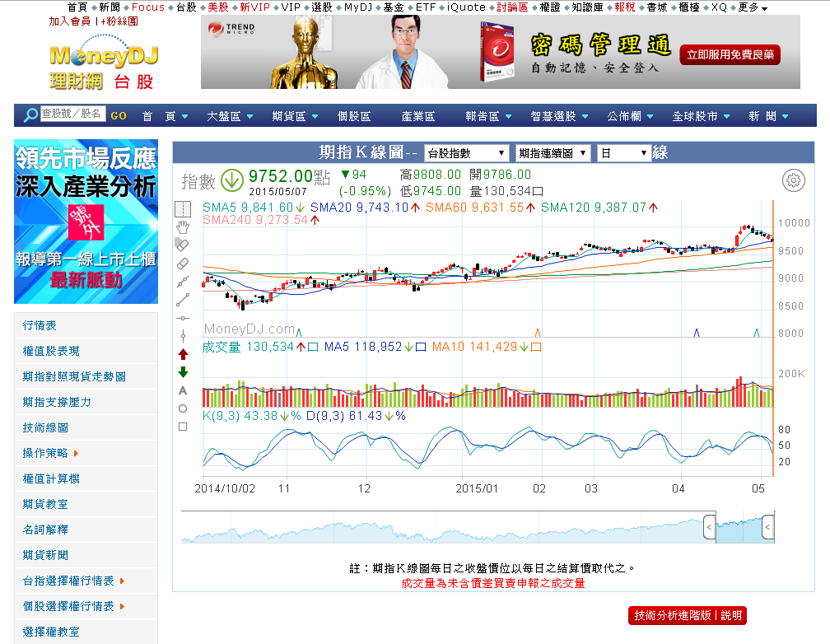
Task: Select the green down arrow marker tool
Action: 183,372
